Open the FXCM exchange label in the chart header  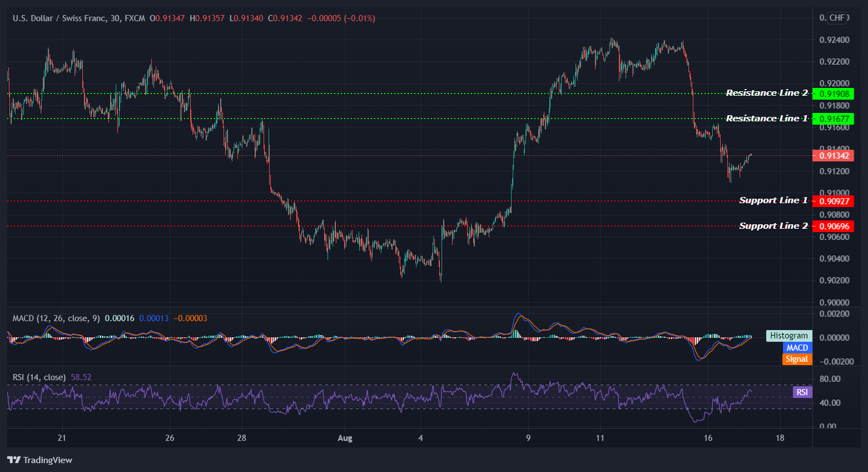(135, 18)
